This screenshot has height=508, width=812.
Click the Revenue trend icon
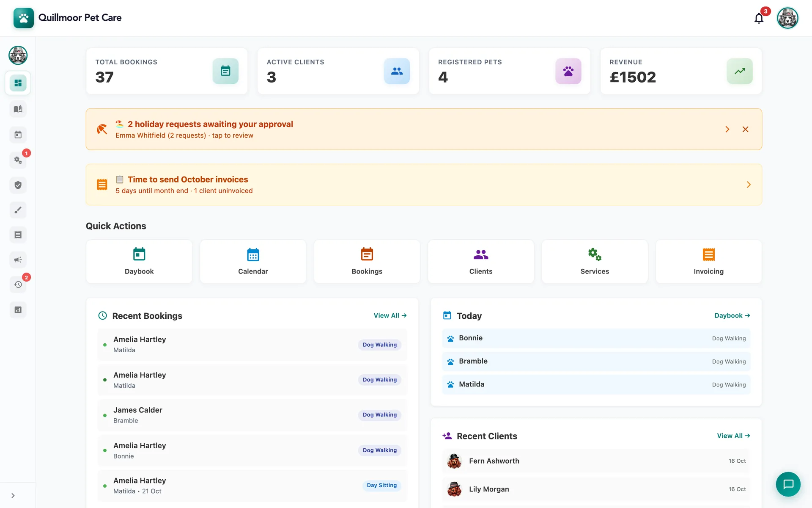point(740,71)
